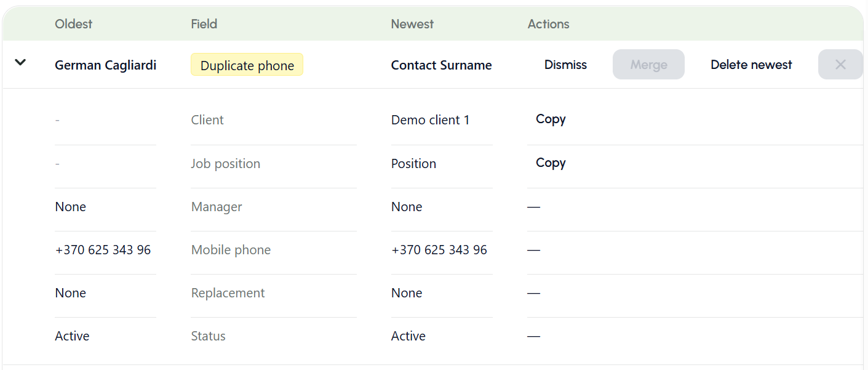The image size is (868, 370).
Task: Click the Contact Surname entry in Newest column
Action: pos(441,65)
